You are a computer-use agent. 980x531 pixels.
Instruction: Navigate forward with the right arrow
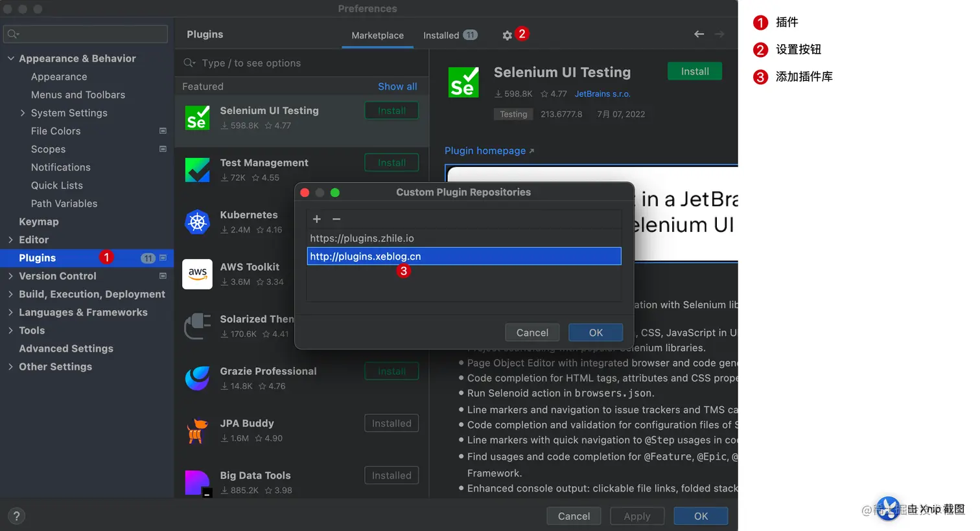719,34
